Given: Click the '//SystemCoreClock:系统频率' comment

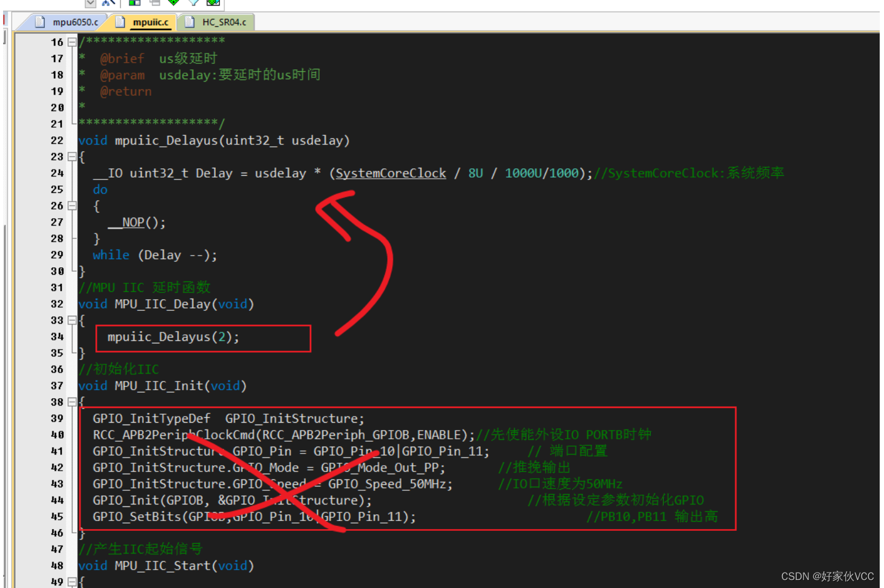Looking at the screenshot, I should [x=689, y=173].
